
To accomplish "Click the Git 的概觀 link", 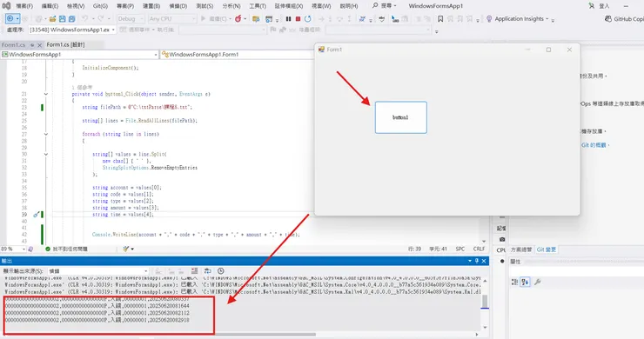I will (594, 145).
